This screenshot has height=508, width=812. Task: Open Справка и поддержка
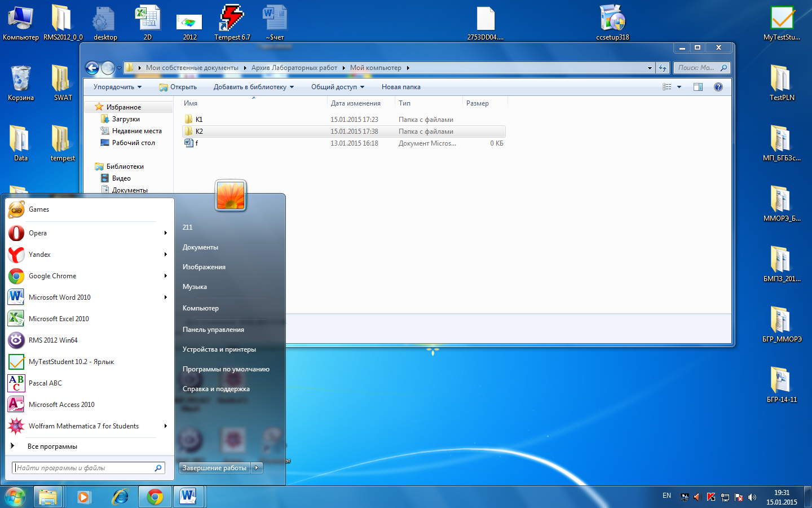216,389
